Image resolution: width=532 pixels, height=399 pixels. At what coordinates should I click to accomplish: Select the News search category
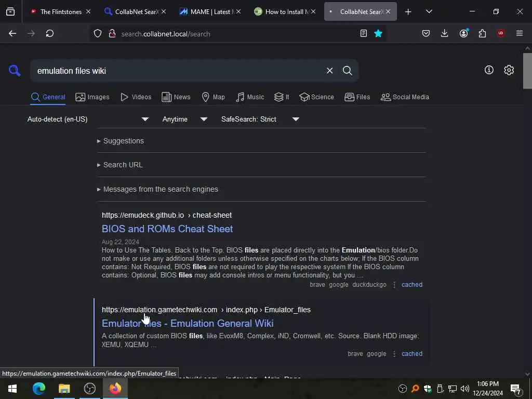click(176, 97)
